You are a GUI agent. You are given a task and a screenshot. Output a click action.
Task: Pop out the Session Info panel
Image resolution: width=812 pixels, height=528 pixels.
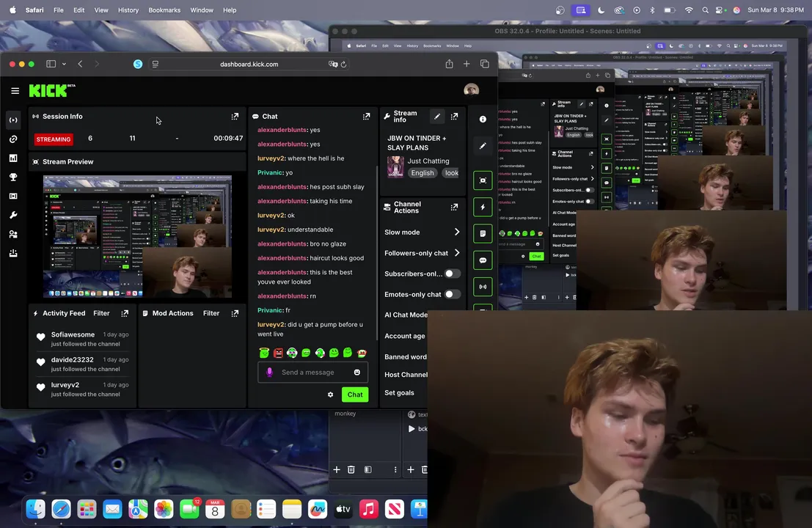coord(235,117)
